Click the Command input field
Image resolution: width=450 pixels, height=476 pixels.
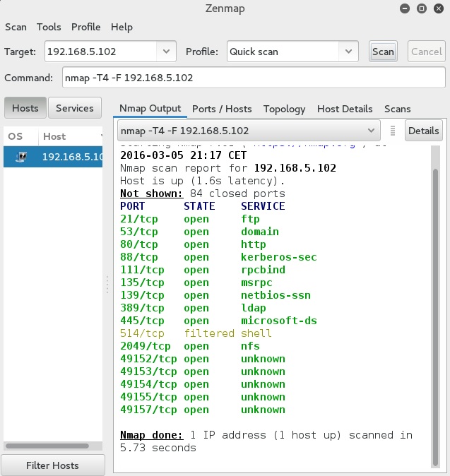pyautogui.click(x=254, y=78)
